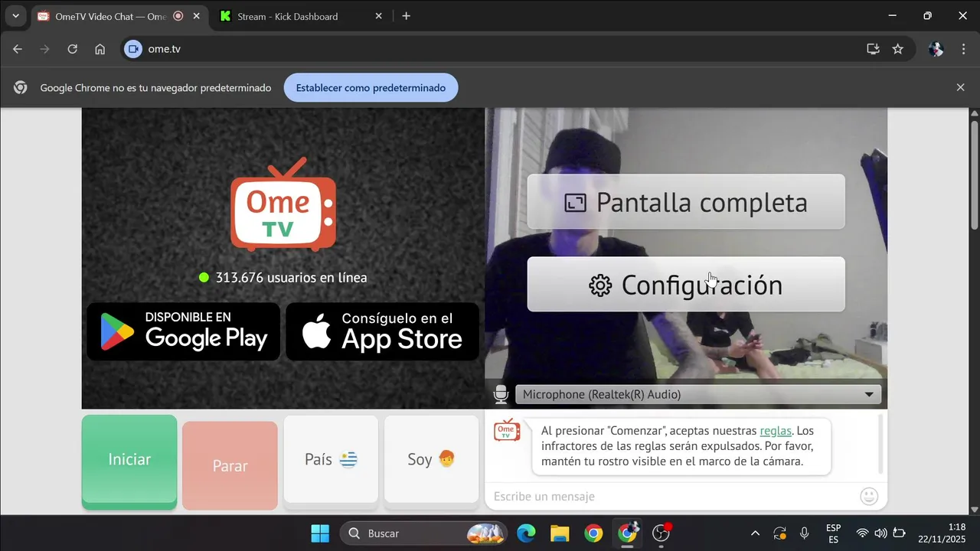This screenshot has width=980, height=551.
Task: Click the tray microphone icon
Action: pyautogui.click(x=804, y=533)
